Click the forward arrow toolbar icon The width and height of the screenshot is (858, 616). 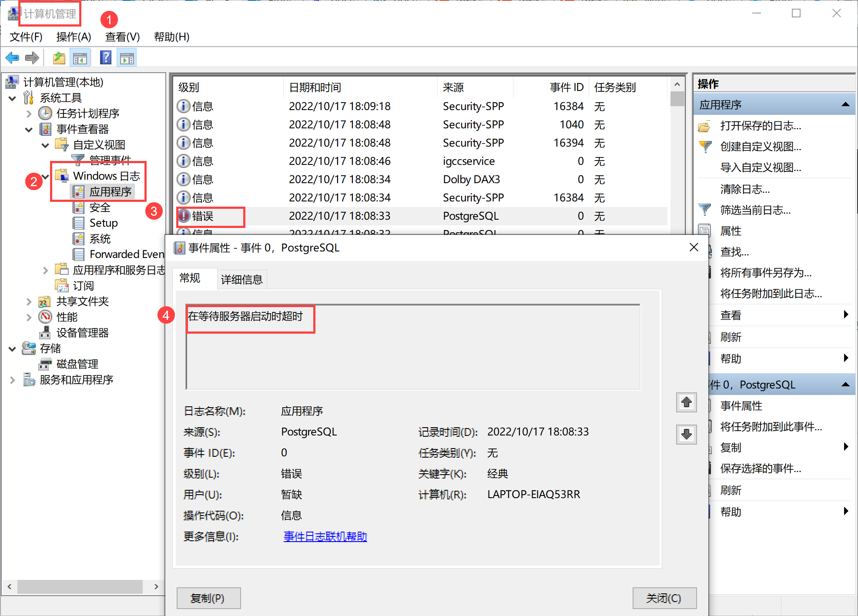click(x=32, y=57)
